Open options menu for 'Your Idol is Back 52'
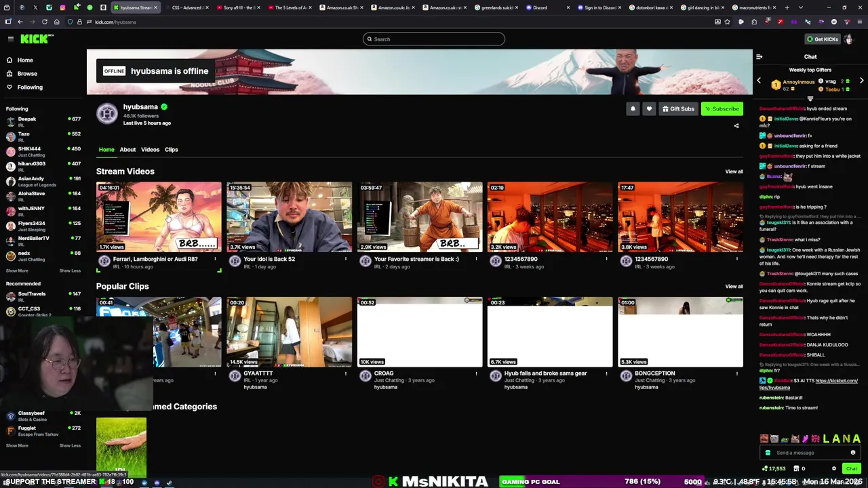Image resolution: width=868 pixels, height=488 pixels. pos(346,259)
